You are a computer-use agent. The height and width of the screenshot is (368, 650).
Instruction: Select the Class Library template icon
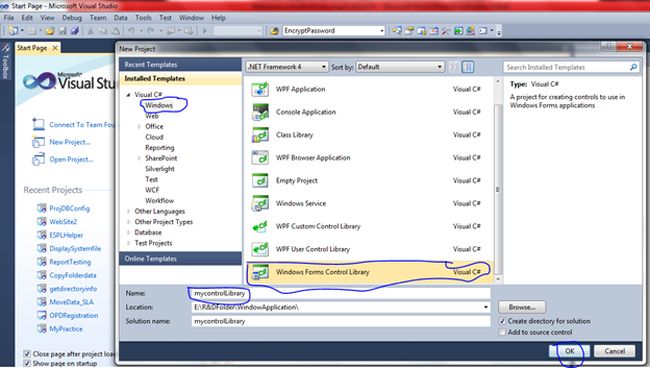[x=260, y=135]
